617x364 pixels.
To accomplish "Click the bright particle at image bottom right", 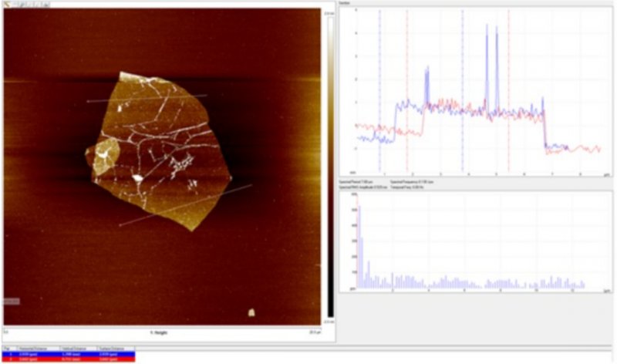I will 251,312.
